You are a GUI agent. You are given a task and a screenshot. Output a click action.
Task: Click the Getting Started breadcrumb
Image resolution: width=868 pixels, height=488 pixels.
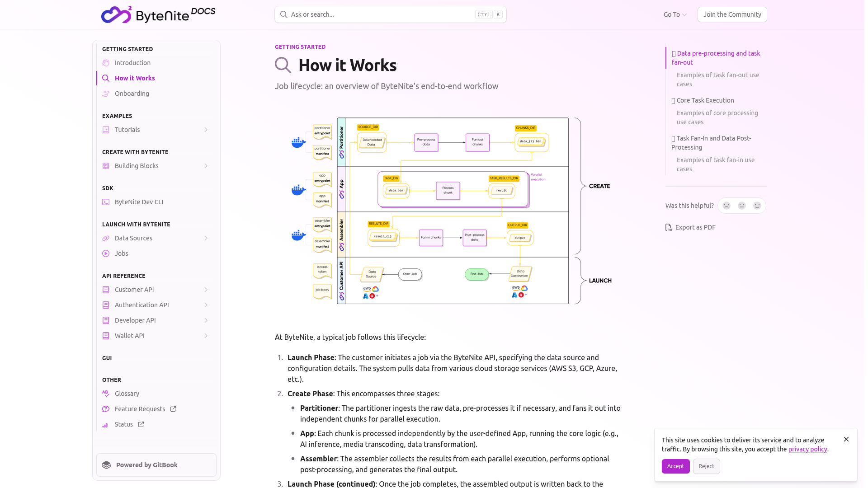[x=300, y=47]
